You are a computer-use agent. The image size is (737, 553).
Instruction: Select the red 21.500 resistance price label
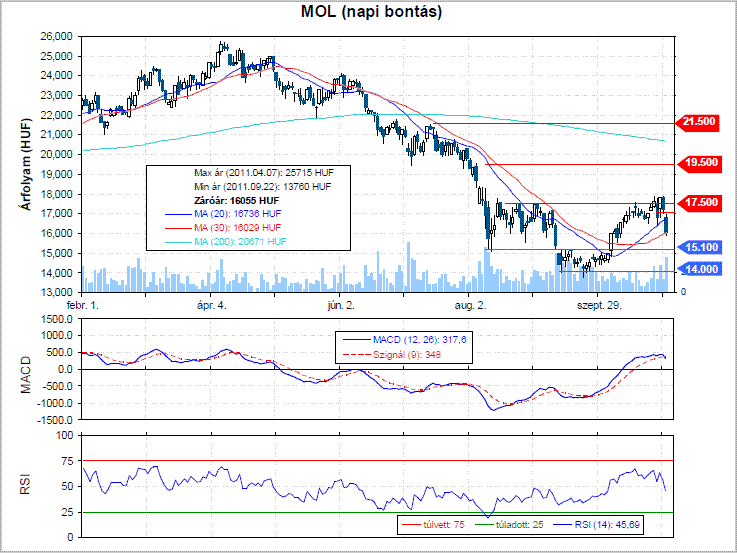[698, 122]
